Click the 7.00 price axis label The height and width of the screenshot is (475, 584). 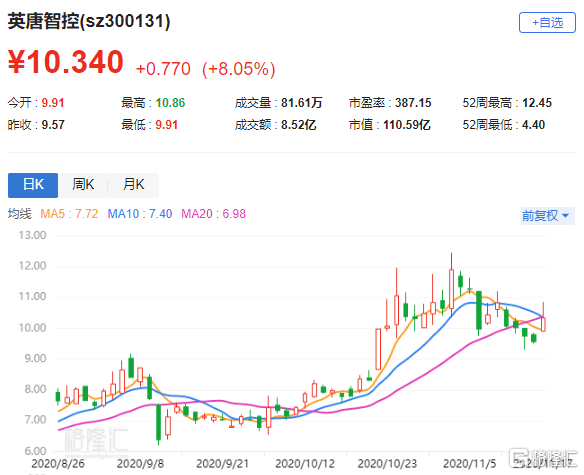pyautogui.click(x=35, y=420)
